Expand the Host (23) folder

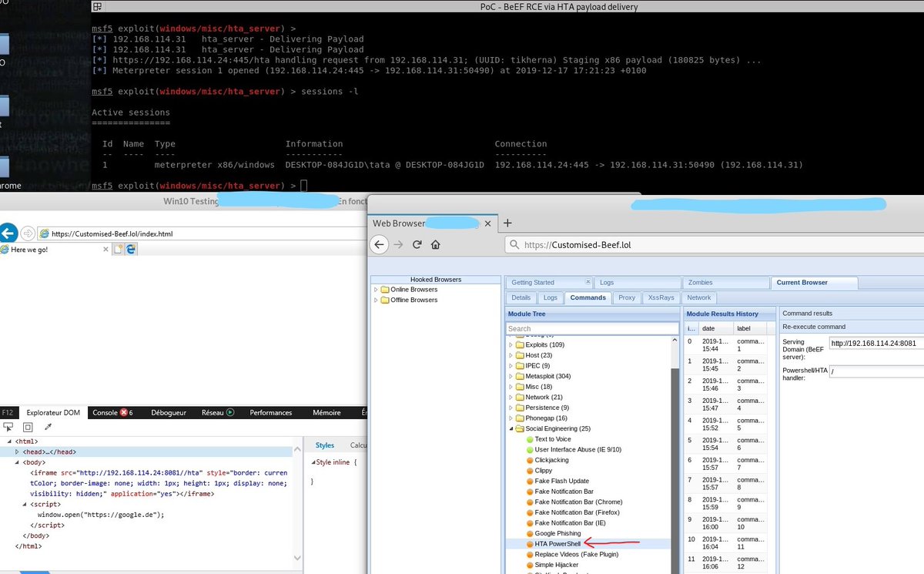pos(511,355)
